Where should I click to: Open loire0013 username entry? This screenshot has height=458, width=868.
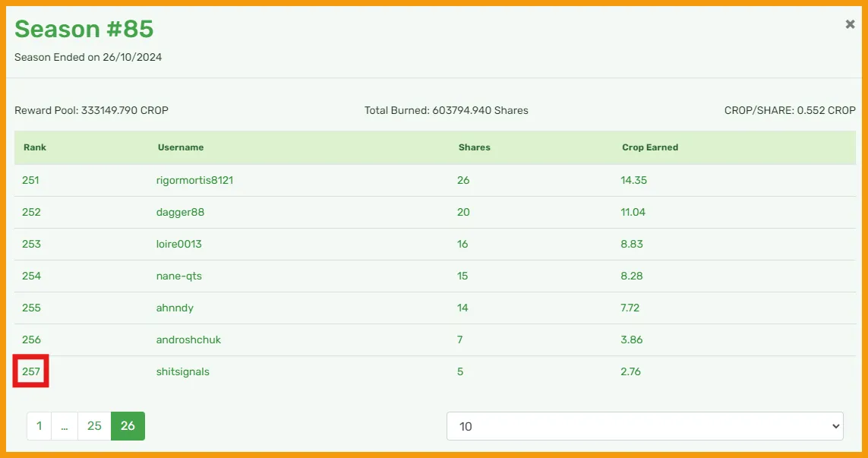178,245
